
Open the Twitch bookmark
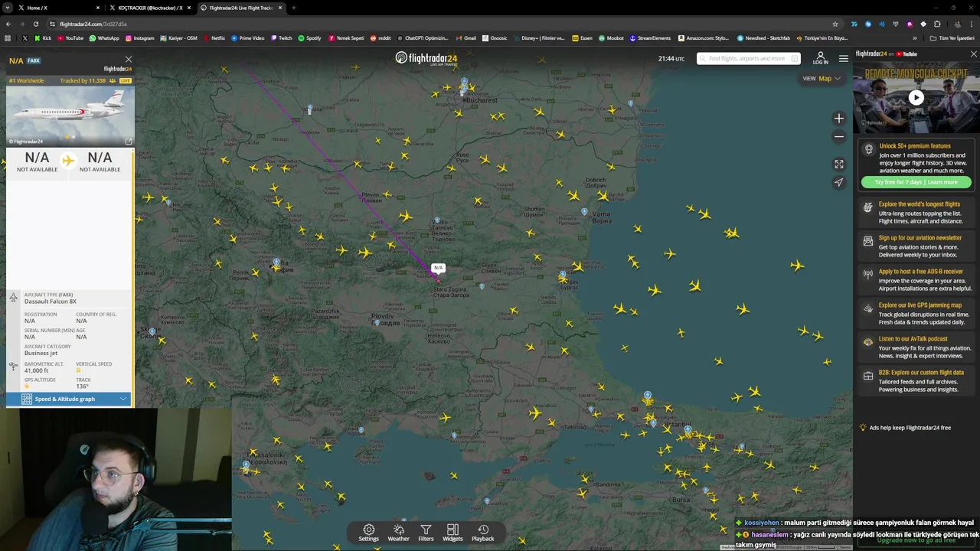click(x=281, y=38)
